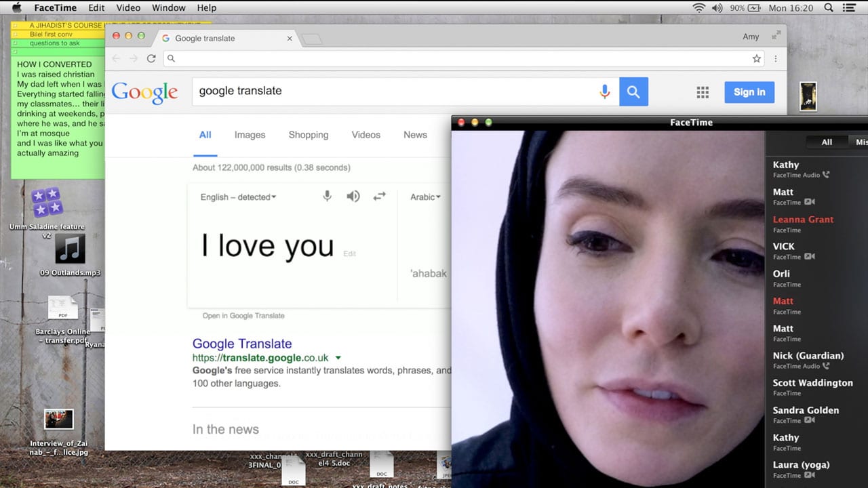Click the listen speaker icon in the translation box
Image resolution: width=868 pixels, height=488 pixels.
click(353, 196)
